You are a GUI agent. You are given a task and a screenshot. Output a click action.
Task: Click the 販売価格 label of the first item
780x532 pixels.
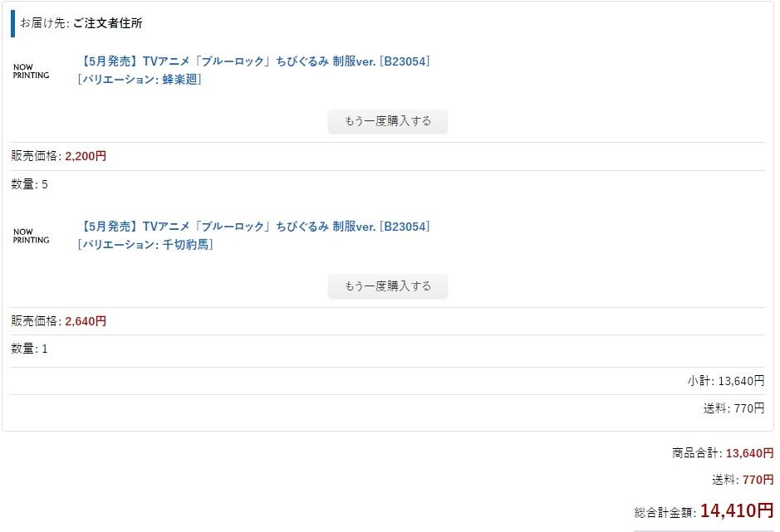coord(34,156)
